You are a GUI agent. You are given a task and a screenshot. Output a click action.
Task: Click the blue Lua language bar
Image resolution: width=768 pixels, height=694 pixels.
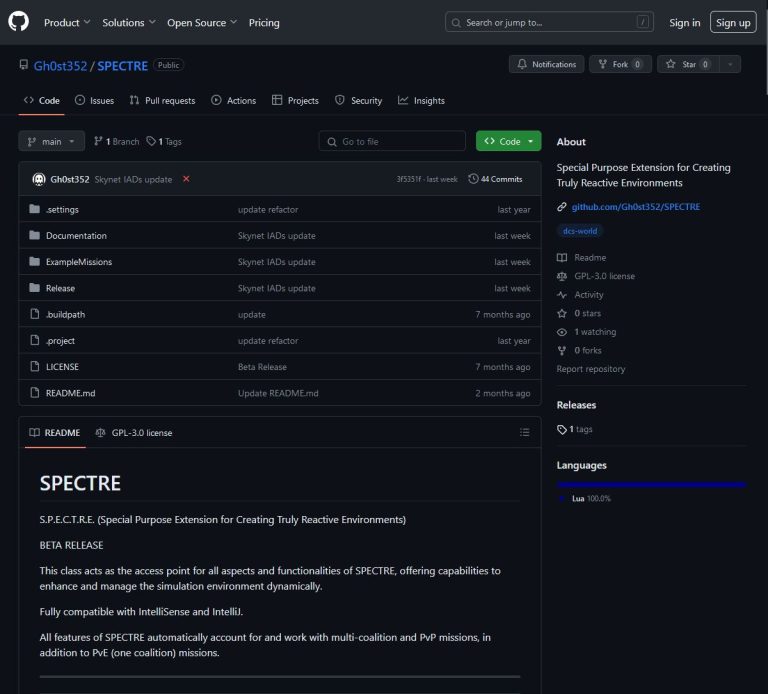point(651,485)
